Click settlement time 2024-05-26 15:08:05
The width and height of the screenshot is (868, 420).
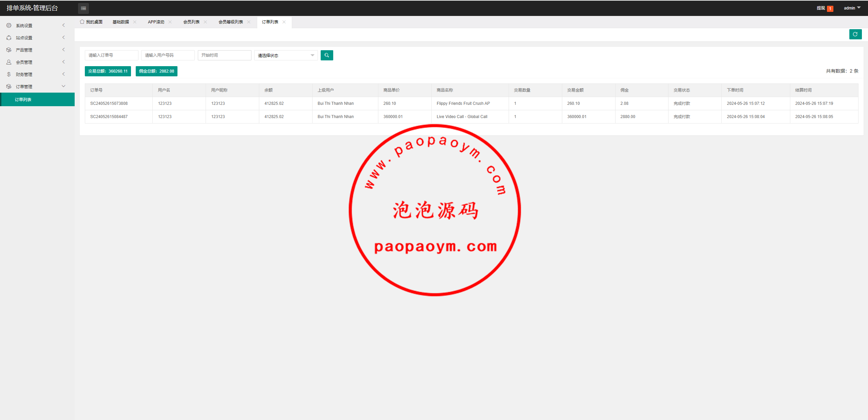(814, 117)
